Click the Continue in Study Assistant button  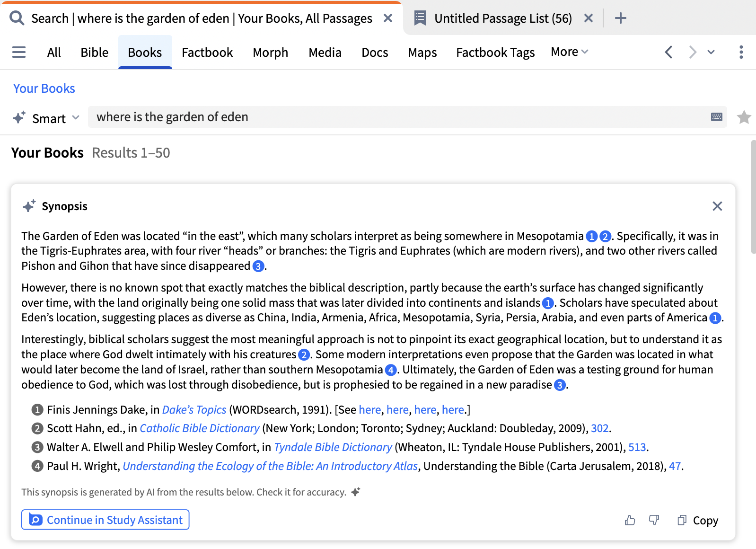(x=105, y=520)
